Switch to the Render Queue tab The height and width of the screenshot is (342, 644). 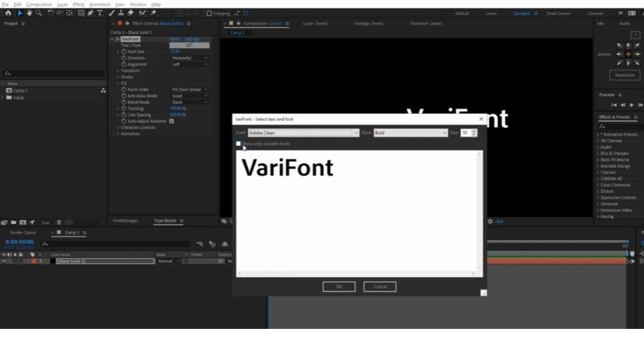click(23, 233)
